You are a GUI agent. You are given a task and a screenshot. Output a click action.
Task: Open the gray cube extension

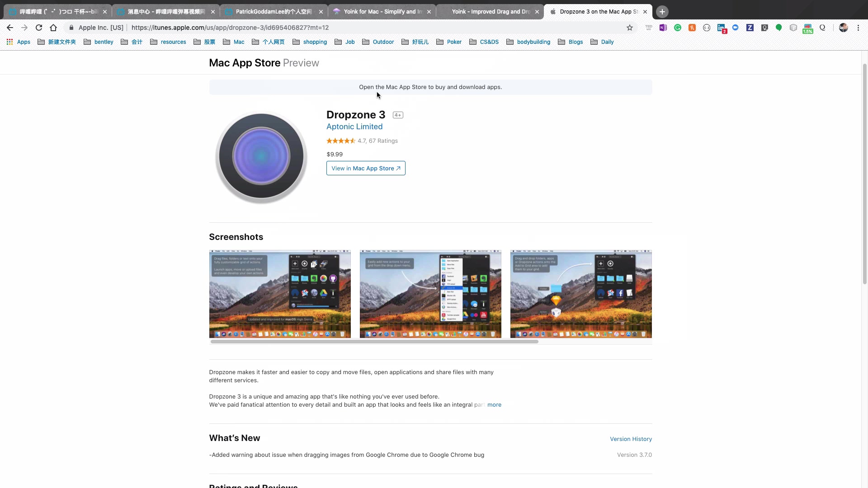point(793,28)
